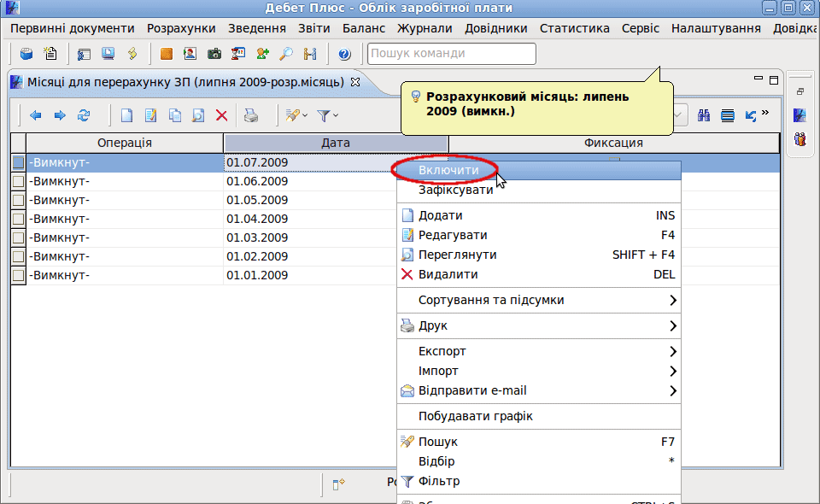This screenshot has width=820, height=504.
Task: Open the Довідники menu
Action: coord(495,28)
